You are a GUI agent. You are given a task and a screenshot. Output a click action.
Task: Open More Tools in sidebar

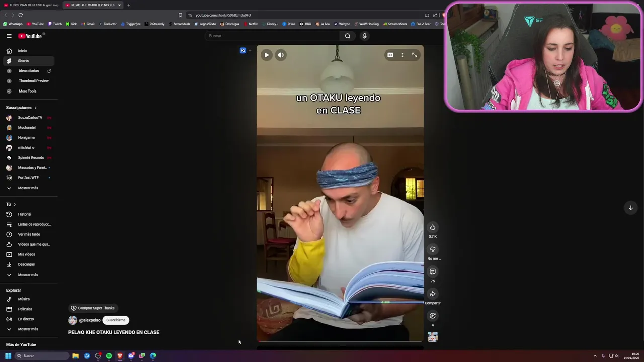tap(28, 91)
